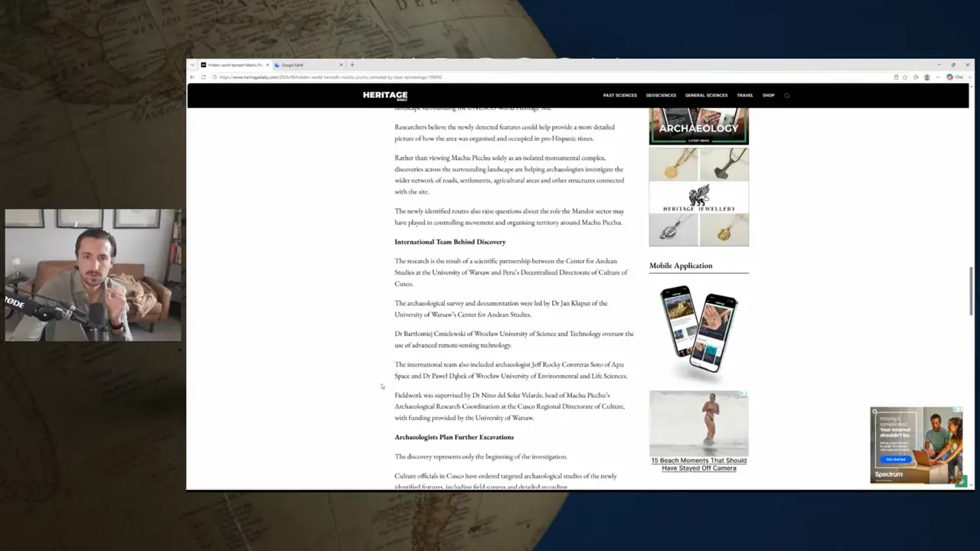This screenshot has height=551, width=980.
Task: Bookmark this page with the star icon
Action: pos(905,77)
